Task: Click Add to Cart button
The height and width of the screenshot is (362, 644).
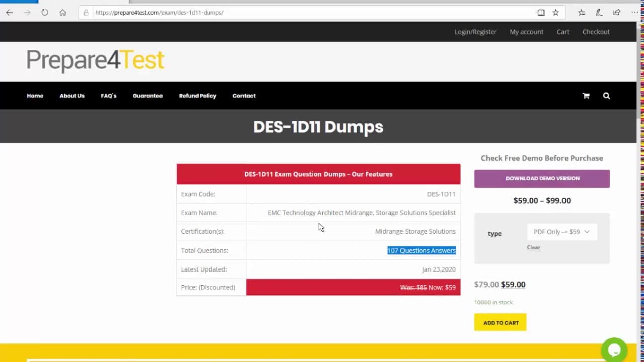Action: coord(500,322)
